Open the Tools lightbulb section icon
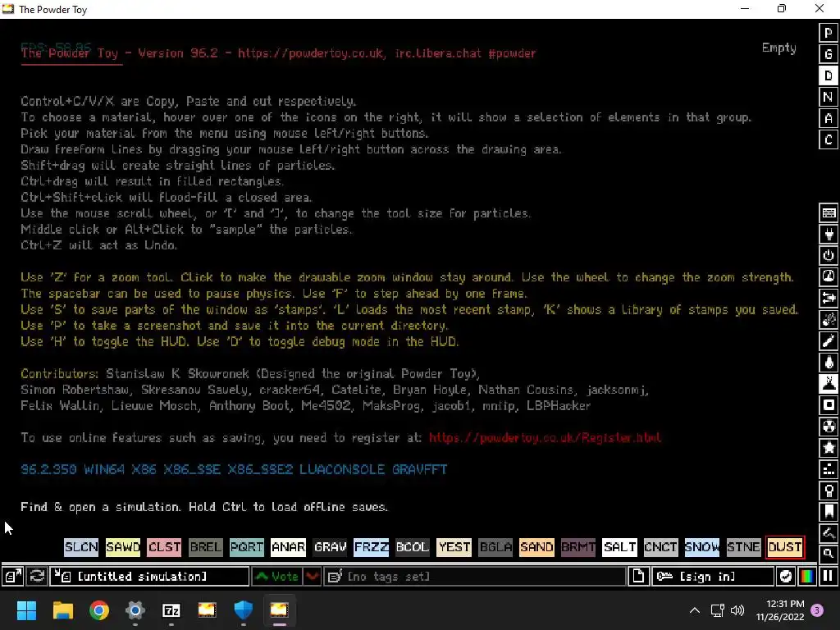Viewport: 840px width, 630px height. click(829, 491)
